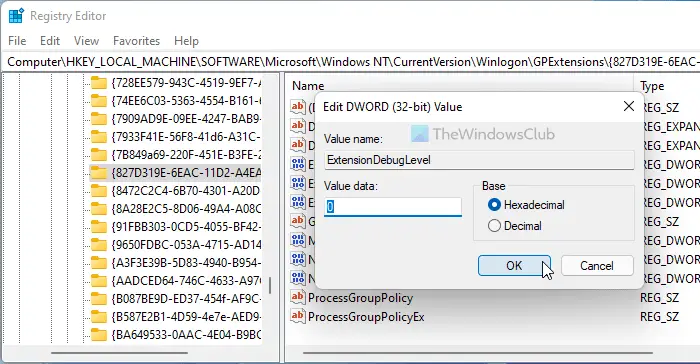
Task: Select folder icon of {7909AD9E-09EE-4247 key
Action: point(99,119)
